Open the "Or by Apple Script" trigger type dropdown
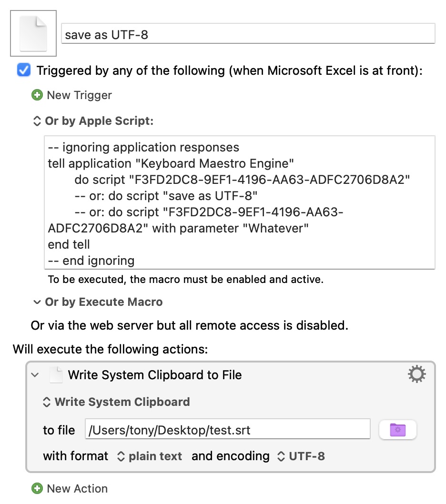This screenshot has height=504, width=446. [x=93, y=121]
